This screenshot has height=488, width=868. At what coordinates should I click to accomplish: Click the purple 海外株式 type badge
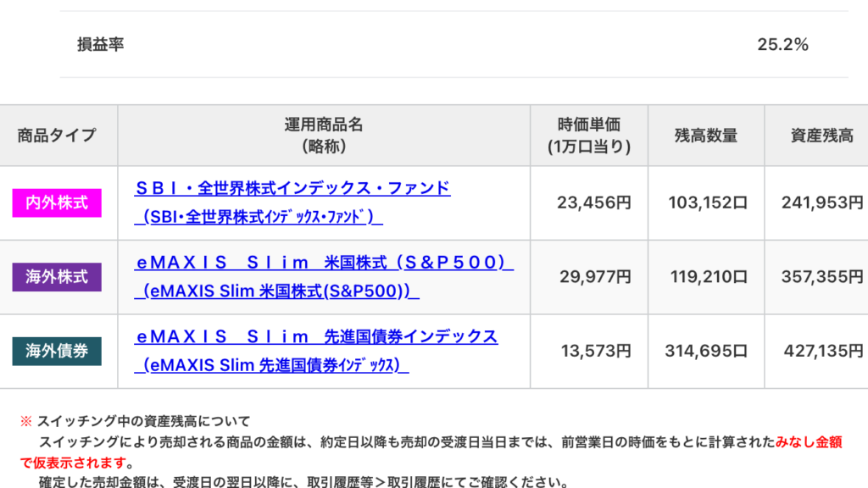click(57, 277)
